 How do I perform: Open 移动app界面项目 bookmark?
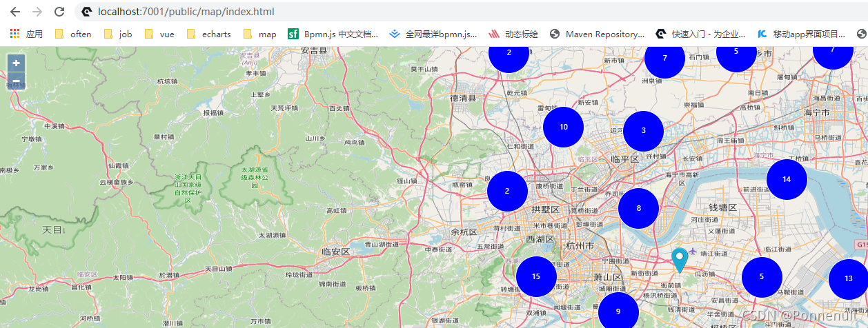tap(801, 34)
